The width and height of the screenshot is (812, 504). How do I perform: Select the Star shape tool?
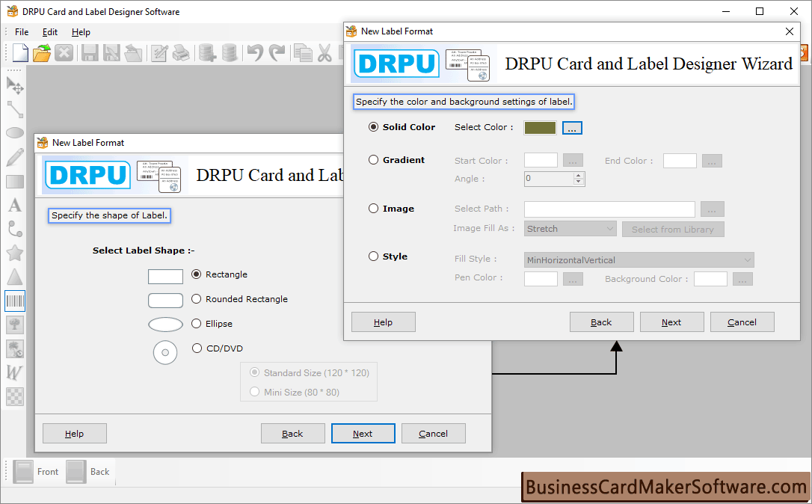pos(14,253)
